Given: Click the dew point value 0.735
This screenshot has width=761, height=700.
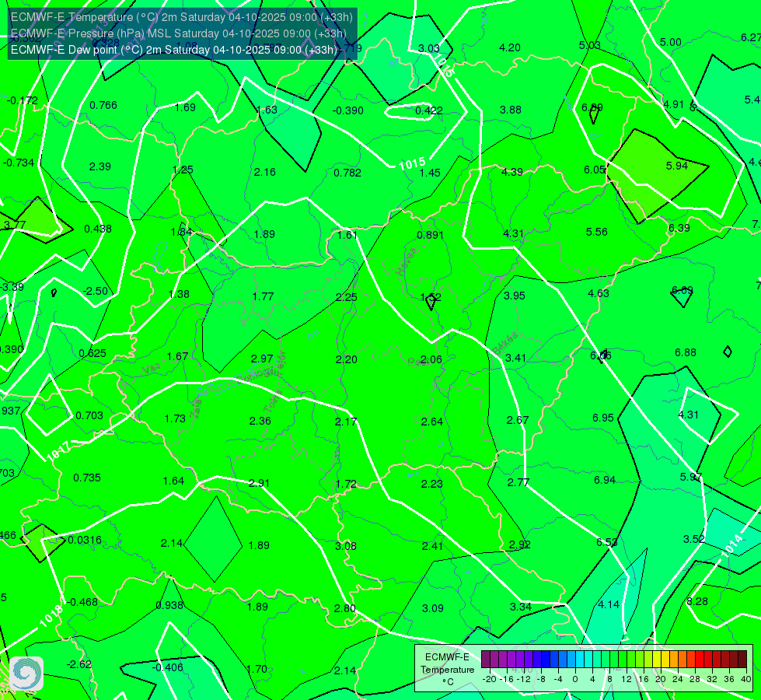Looking at the screenshot, I should [87, 478].
